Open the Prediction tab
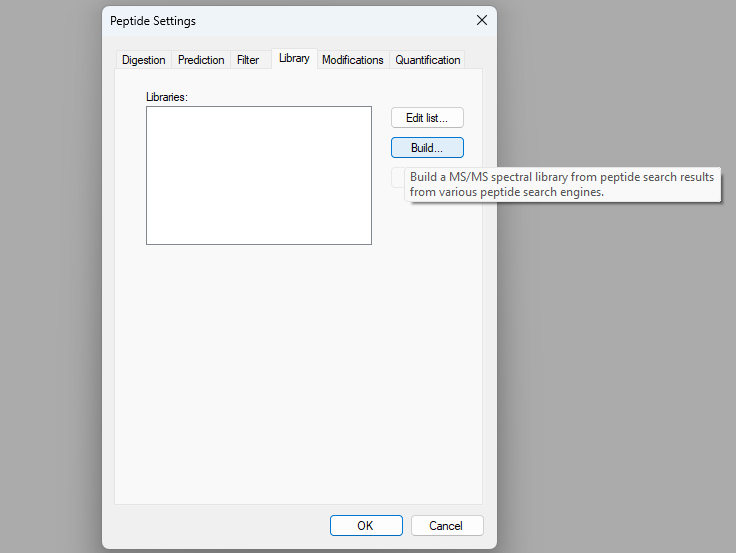The image size is (736, 553). (201, 60)
